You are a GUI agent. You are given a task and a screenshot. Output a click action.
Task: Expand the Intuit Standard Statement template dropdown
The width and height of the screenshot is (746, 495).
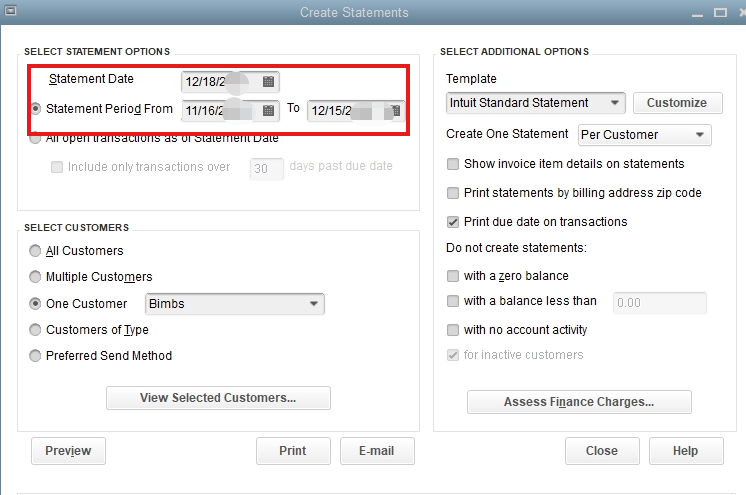point(614,103)
